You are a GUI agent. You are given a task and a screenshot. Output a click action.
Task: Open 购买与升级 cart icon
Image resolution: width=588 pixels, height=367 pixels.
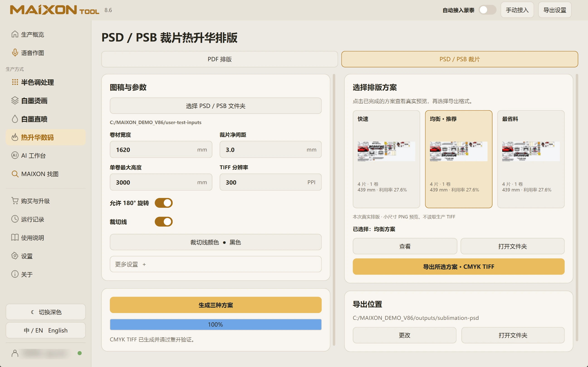click(15, 201)
